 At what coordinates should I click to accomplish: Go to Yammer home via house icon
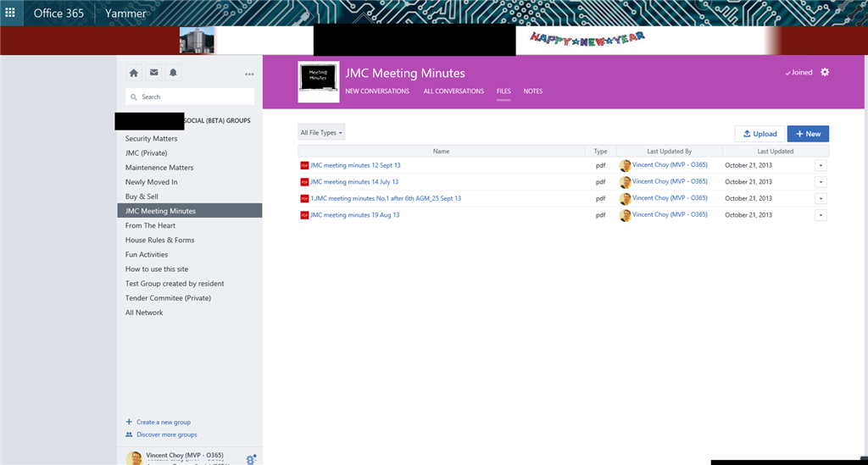tap(134, 73)
